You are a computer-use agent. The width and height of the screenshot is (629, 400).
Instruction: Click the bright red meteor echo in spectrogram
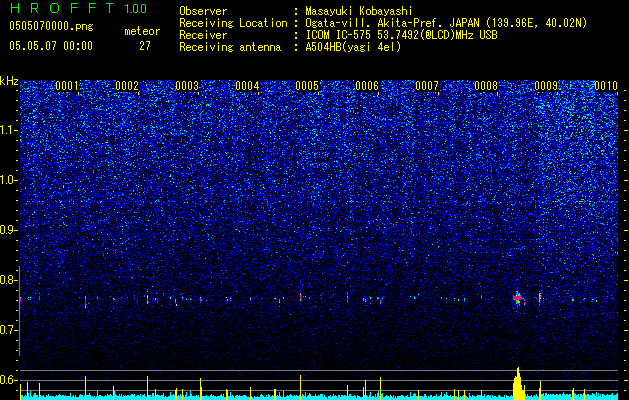[517, 298]
